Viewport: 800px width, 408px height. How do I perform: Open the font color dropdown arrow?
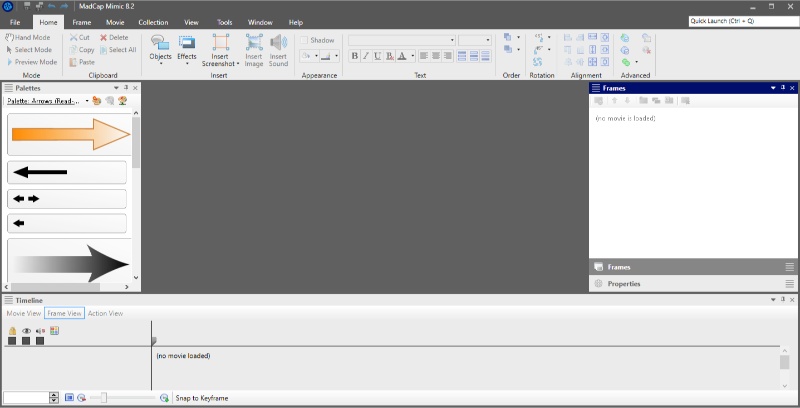(412, 56)
